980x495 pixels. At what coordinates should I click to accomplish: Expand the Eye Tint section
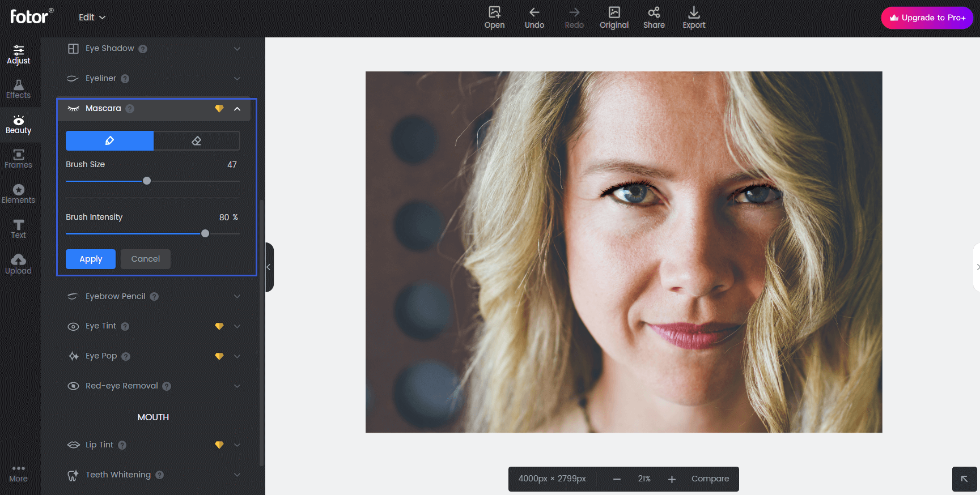[237, 326]
